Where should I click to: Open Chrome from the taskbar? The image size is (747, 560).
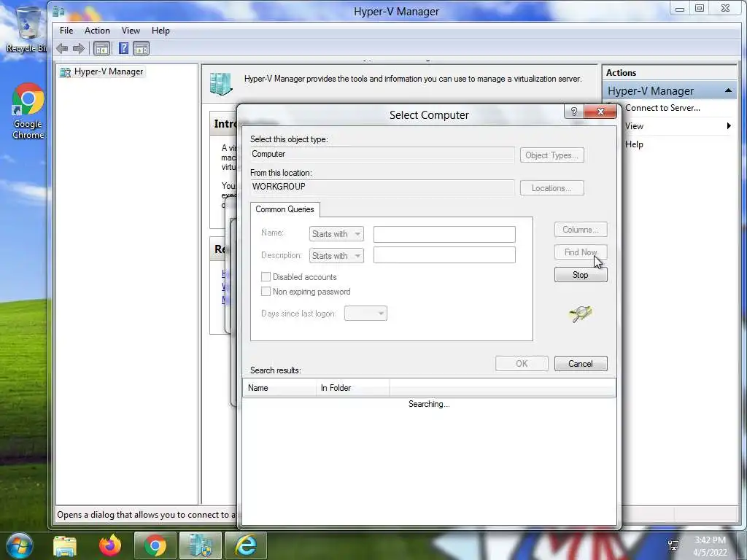[x=155, y=545]
